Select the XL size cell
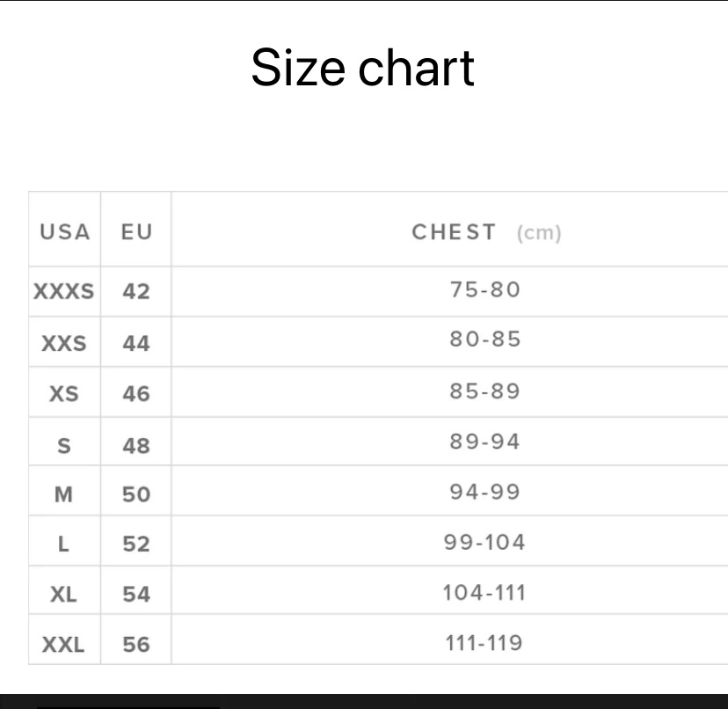The height and width of the screenshot is (709, 728). point(63,595)
